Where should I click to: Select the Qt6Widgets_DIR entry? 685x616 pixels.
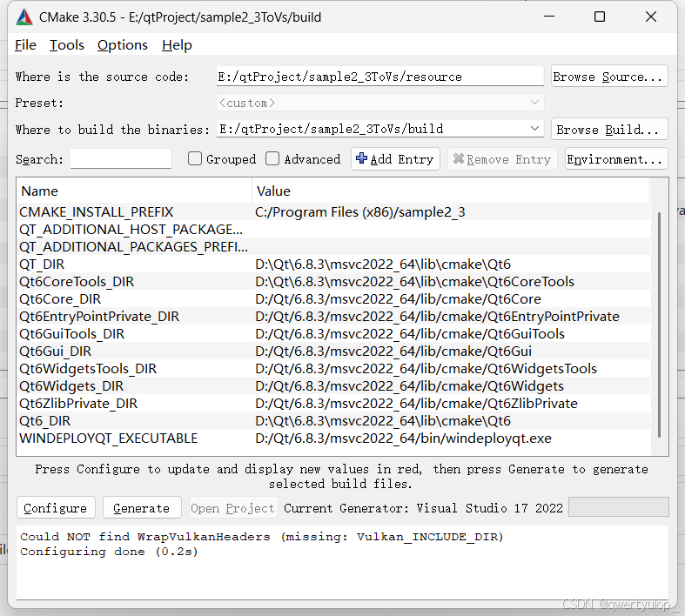[x=71, y=386]
